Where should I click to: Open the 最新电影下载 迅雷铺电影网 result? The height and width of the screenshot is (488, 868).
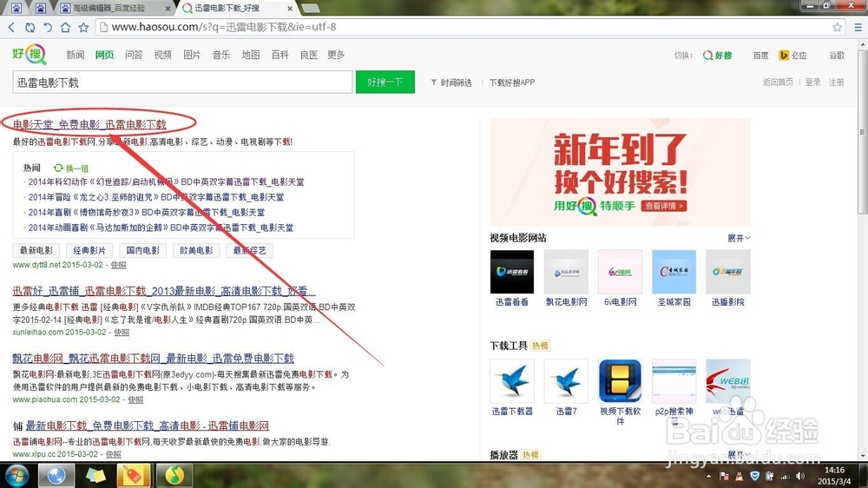point(148,425)
